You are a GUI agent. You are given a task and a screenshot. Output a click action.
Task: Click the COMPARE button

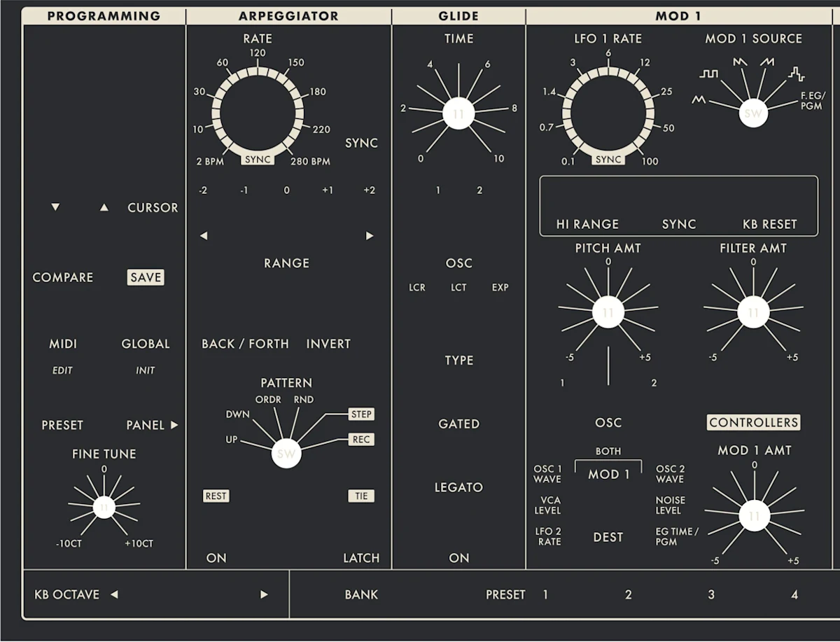(x=63, y=277)
